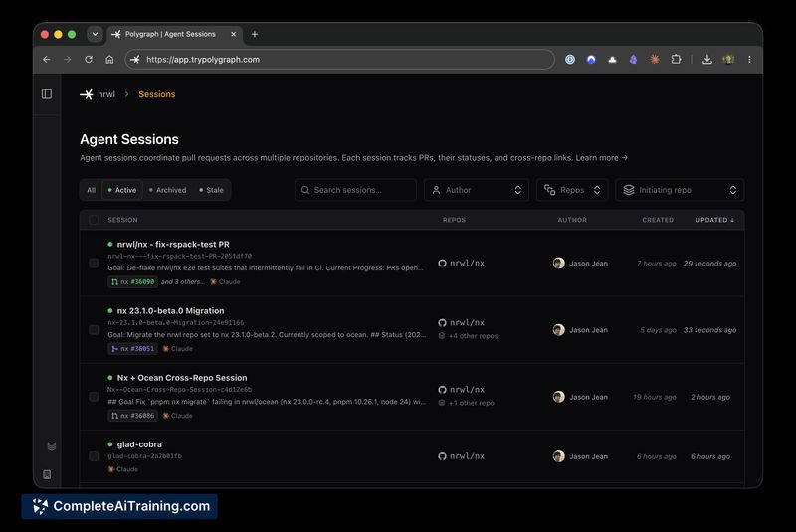The height and width of the screenshot is (532, 796).
Task: Open the Repos filter dropdown
Action: click(x=572, y=190)
